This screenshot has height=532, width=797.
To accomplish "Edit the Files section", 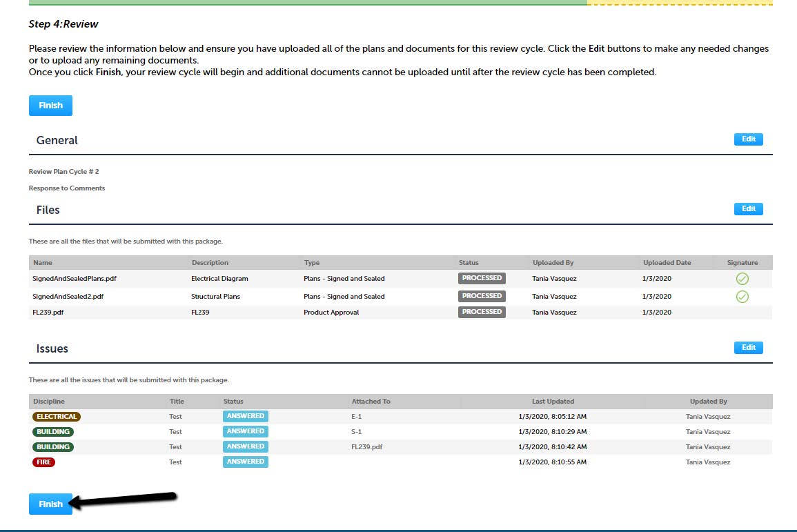I will pyautogui.click(x=748, y=209).
